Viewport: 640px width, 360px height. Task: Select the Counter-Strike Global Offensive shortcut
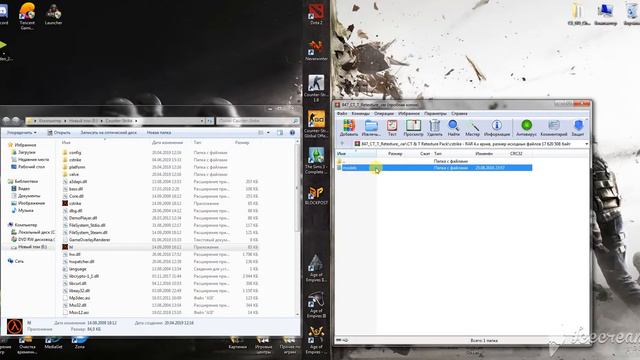coord(316,124)
